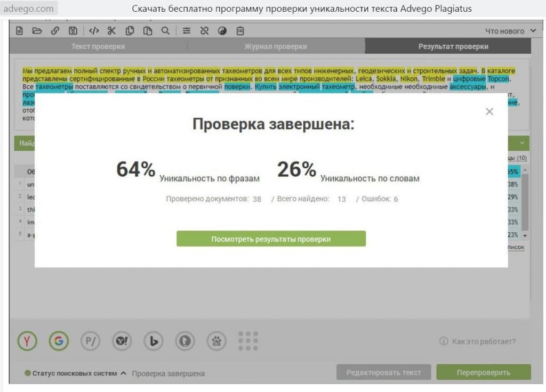This screenshot has height=392, width=546.
Task: Toggle the Google search engine
Action: pyautogui.click(x=59, y=341)
